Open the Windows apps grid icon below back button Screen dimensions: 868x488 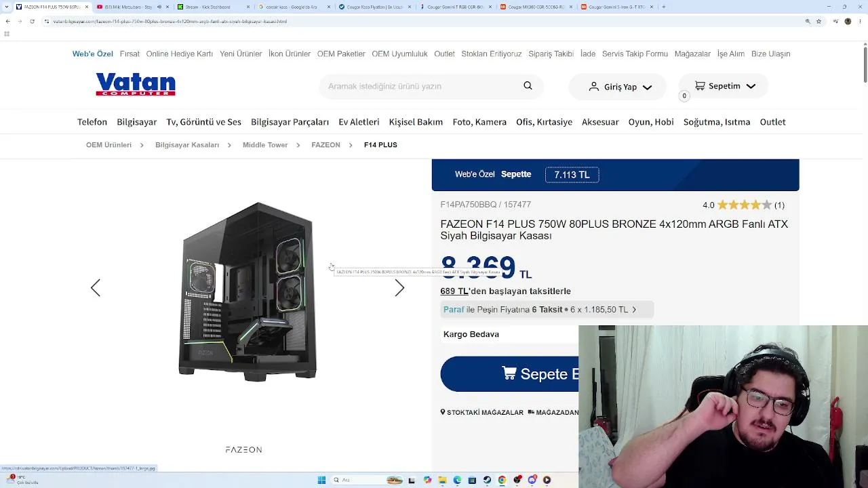point(7,33)
